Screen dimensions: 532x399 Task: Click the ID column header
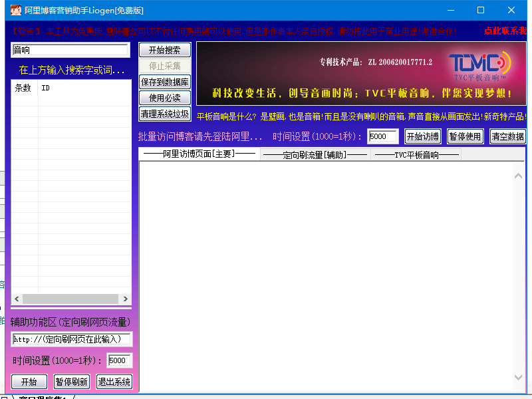(x=84, y=88)
